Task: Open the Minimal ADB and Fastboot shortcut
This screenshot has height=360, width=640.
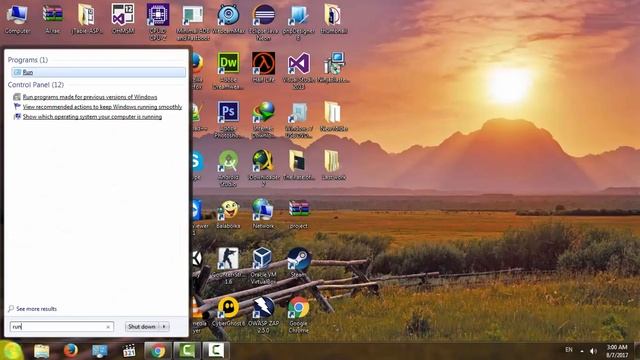Action: coord(193,21)
